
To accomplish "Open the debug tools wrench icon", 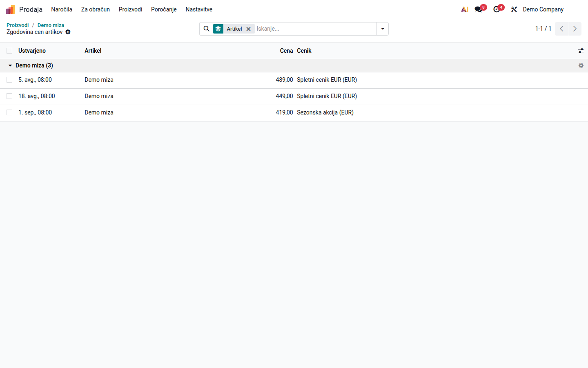I will tap(514, 9).
